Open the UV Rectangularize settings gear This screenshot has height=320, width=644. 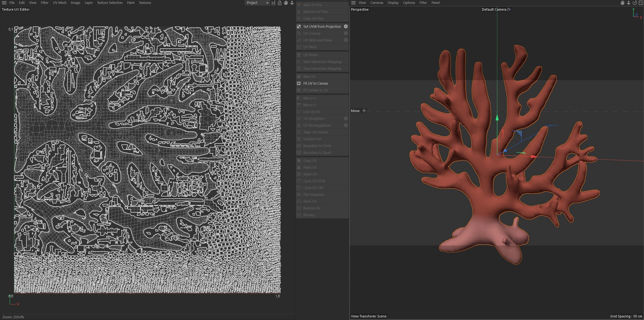pyautogui.click(x=345, y=125)
